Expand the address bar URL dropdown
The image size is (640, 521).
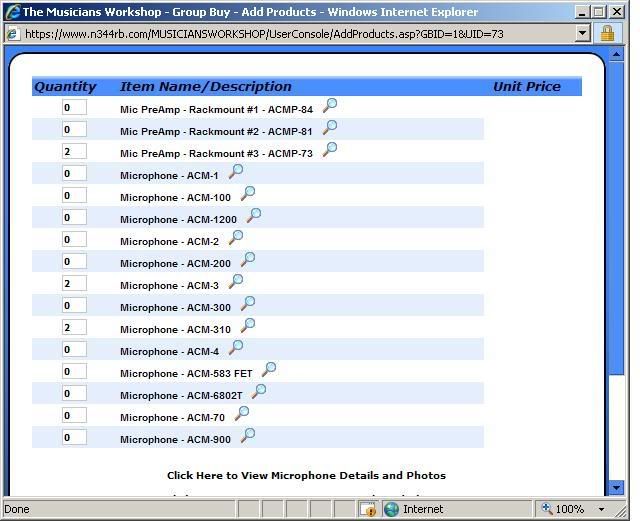click(x=582, y=33)
